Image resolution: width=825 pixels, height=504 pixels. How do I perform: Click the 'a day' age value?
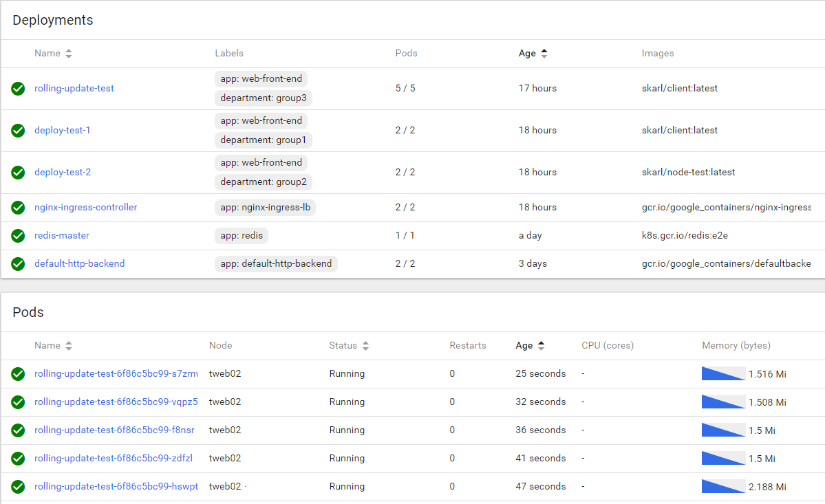(x=530, y=235)
